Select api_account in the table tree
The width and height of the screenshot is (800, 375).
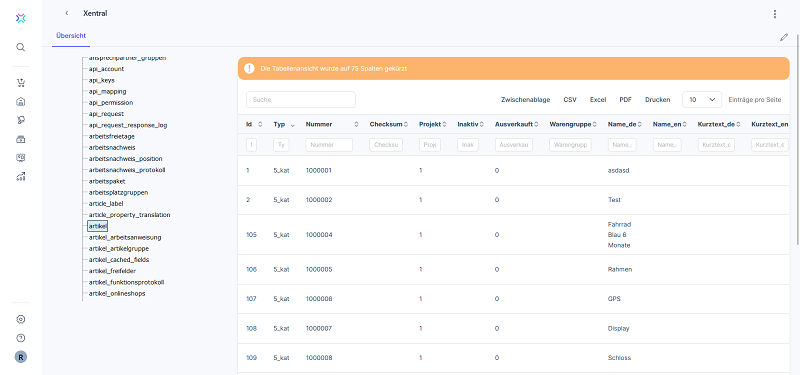click(106, 69)
